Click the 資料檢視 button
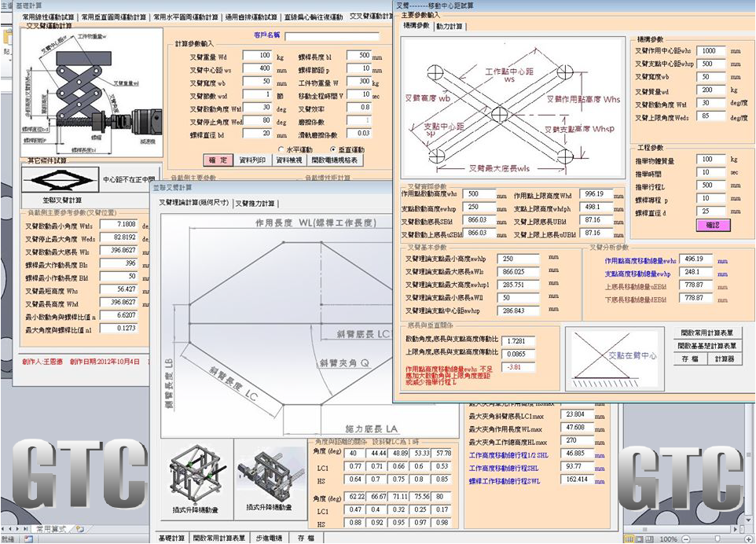Viewport: 756px width, 544px height. click(289, 160)
